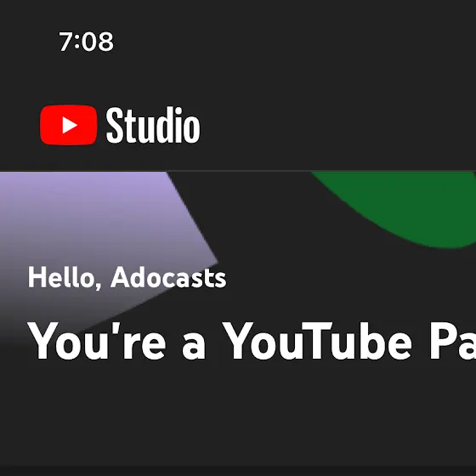This screenshot has height=476, width=476.
Task: Click the word You're in the heading
Action: tap(97, 341)
